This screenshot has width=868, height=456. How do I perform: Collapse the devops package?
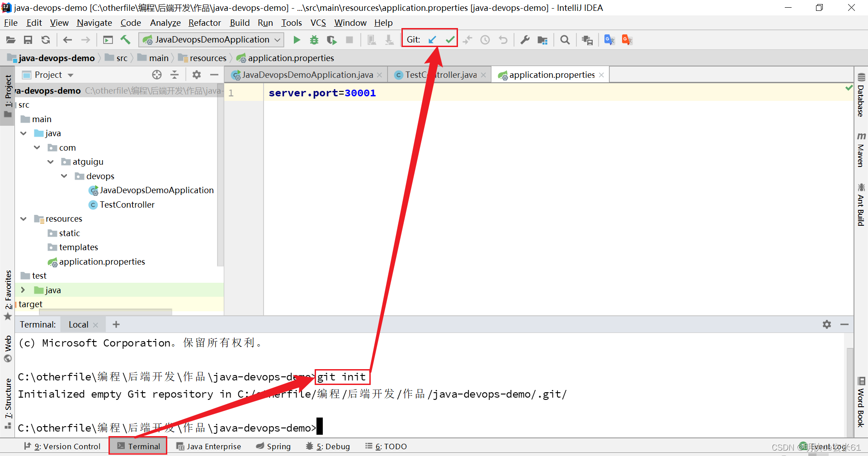pos(64,176)
